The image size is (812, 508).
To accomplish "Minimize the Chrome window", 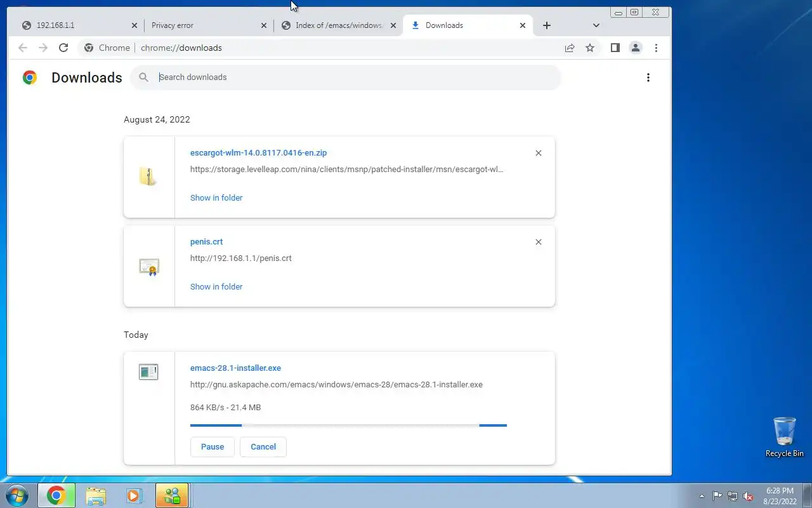I will [x=619, y=12].
